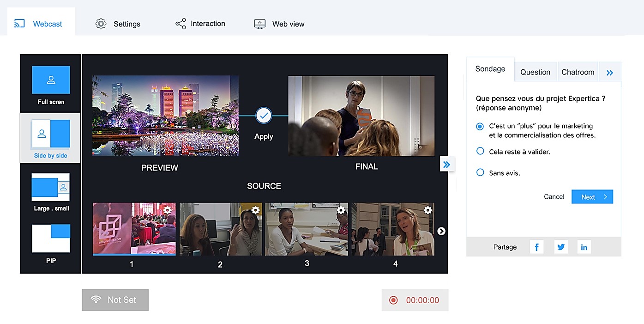
Task: Select source thumbnail 4
Action: (393, 229)
